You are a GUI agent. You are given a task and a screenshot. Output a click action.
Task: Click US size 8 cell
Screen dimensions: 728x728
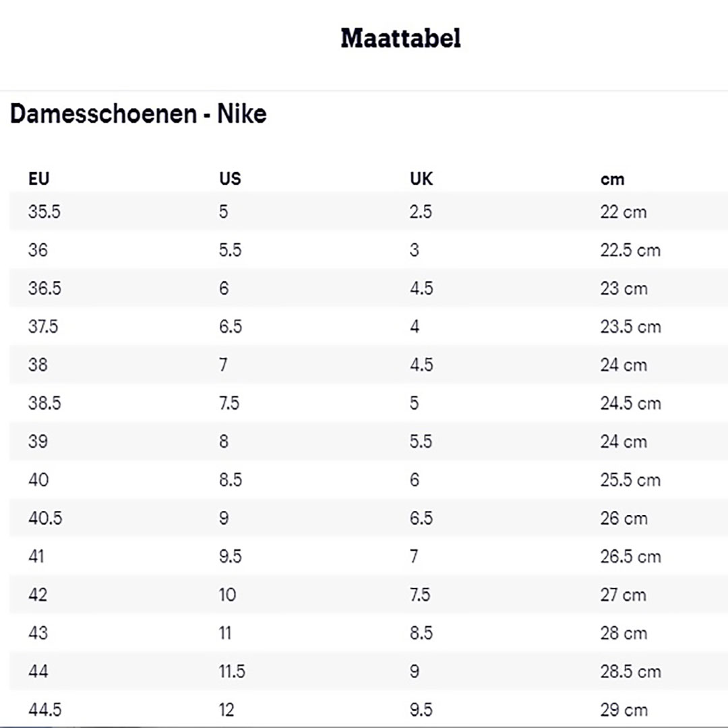point(224,442)
